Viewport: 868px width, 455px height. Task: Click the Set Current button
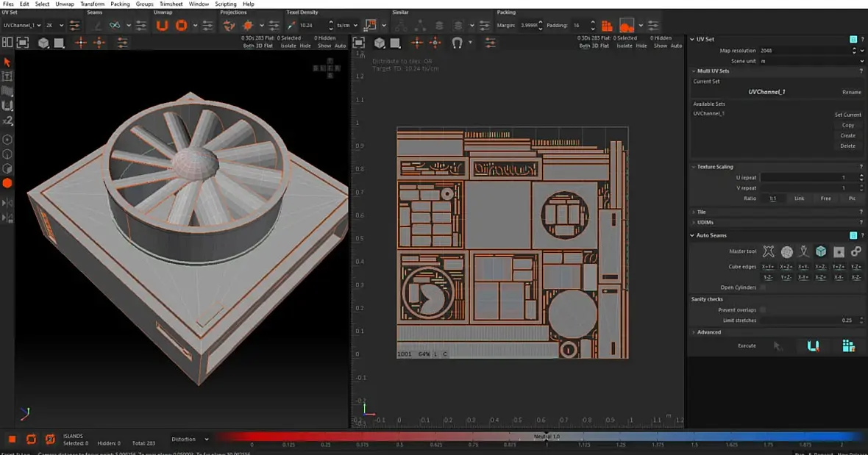pyautogui.click(x=847, y=115)
